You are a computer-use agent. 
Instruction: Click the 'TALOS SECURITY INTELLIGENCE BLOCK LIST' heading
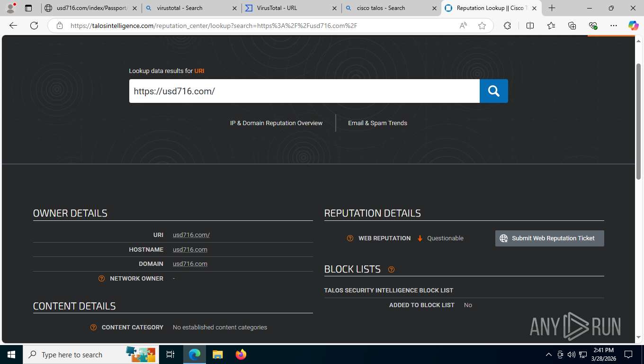tap(389, 291)
